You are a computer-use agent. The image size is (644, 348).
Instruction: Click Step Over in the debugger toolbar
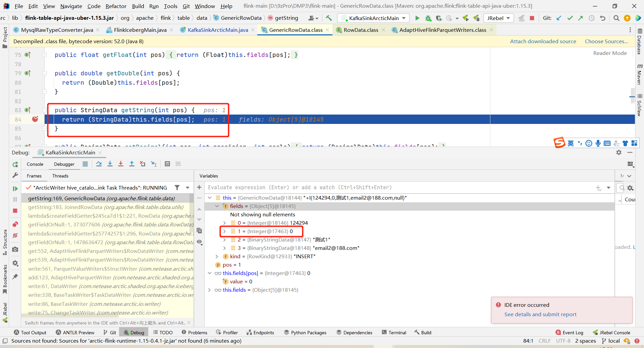(x=99, y=164)
